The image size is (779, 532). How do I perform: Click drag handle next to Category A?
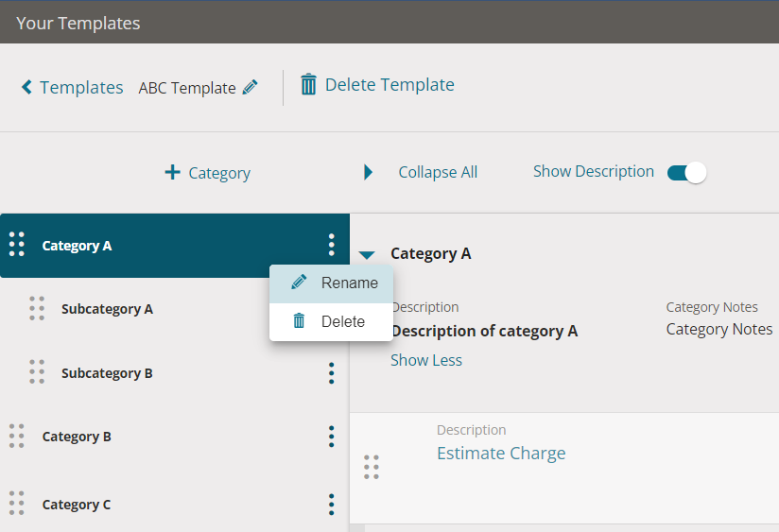pos(17,245)
